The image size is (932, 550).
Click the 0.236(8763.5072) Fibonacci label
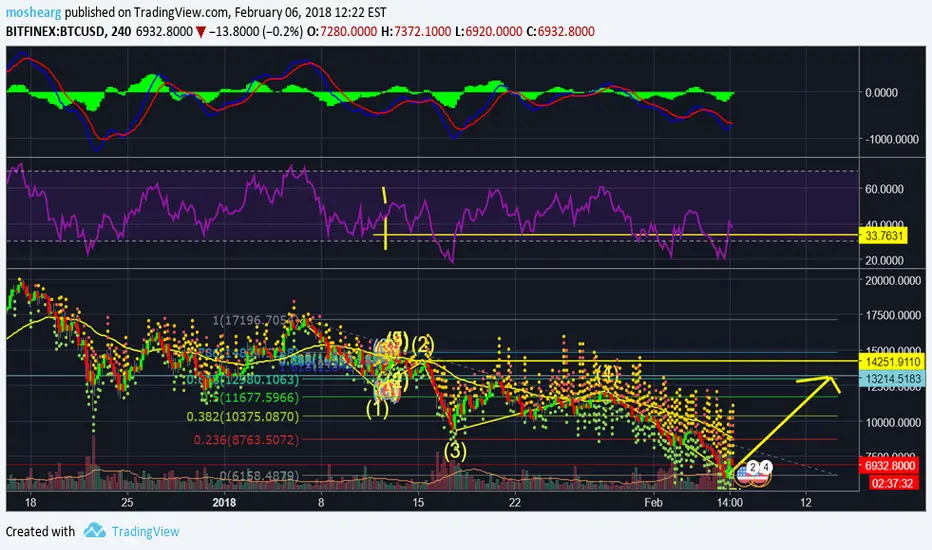pyautogui.click(x=246, y=440)
